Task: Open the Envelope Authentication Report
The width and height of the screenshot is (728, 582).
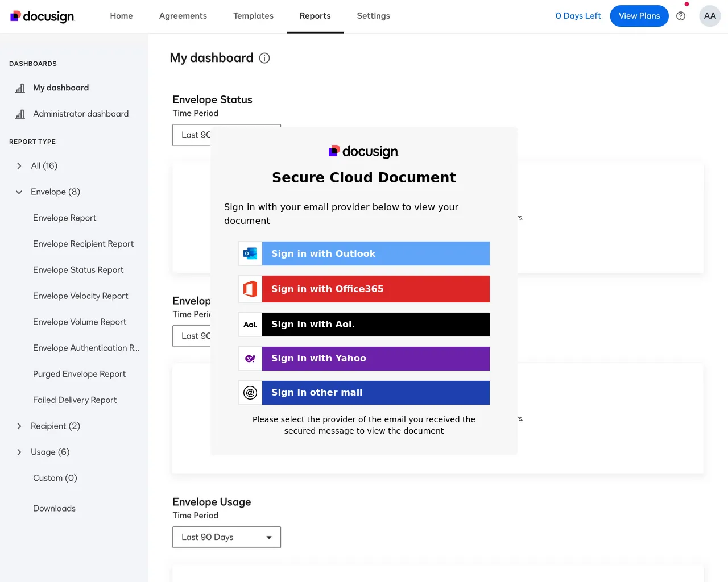Action: point(86,348)
